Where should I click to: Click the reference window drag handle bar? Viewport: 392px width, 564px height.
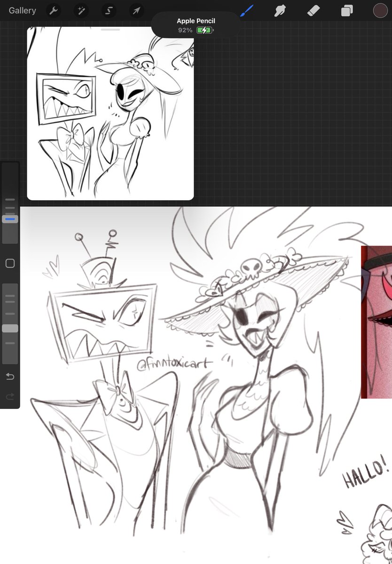click(x=110, y=30)
